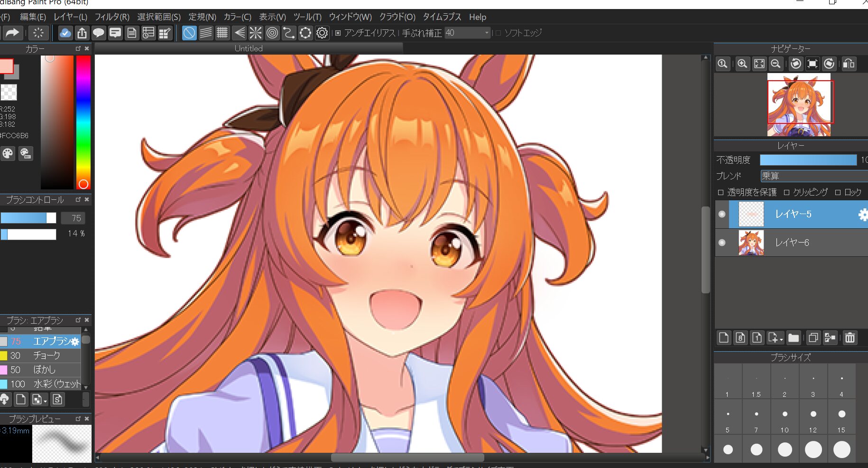Select the radial snap guide icon
Image resolution: width=868 pixels, height=468 pixels.
point(256,33)
